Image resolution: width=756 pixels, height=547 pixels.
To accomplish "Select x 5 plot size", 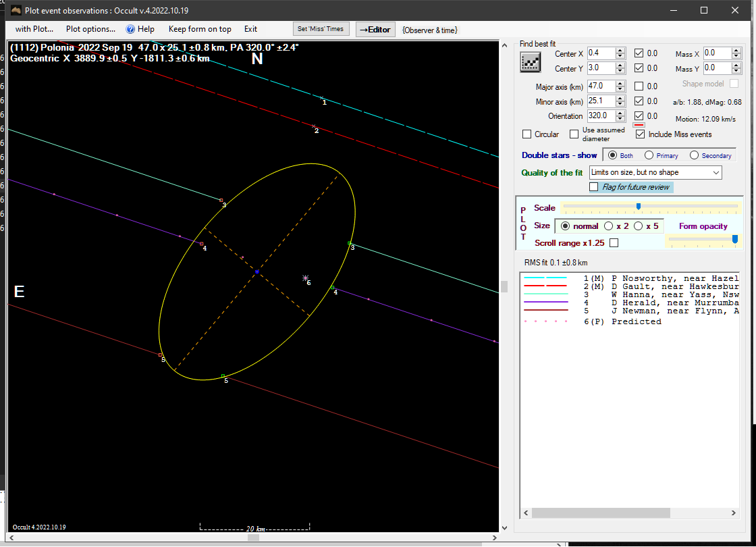I will click(639, 226).
